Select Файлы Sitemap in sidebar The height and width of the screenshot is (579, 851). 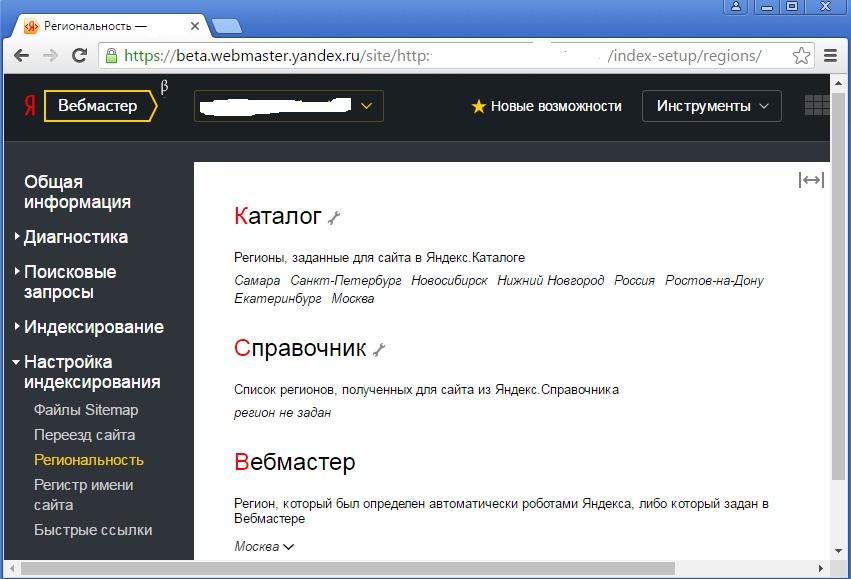(86, 410)
